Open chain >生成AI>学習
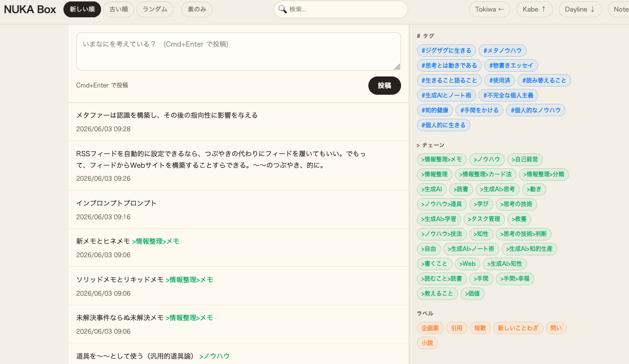Image resolution: width=629 pixels, height=364 pixels. click(439, 219)
